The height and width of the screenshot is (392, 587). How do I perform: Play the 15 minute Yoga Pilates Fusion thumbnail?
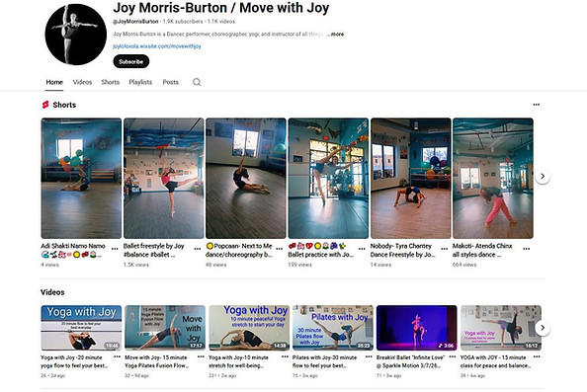pyautogui.click(x=165, y=328)
